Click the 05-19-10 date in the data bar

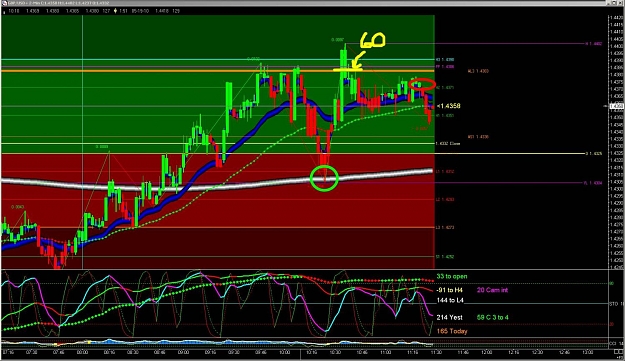click(140, 11)
